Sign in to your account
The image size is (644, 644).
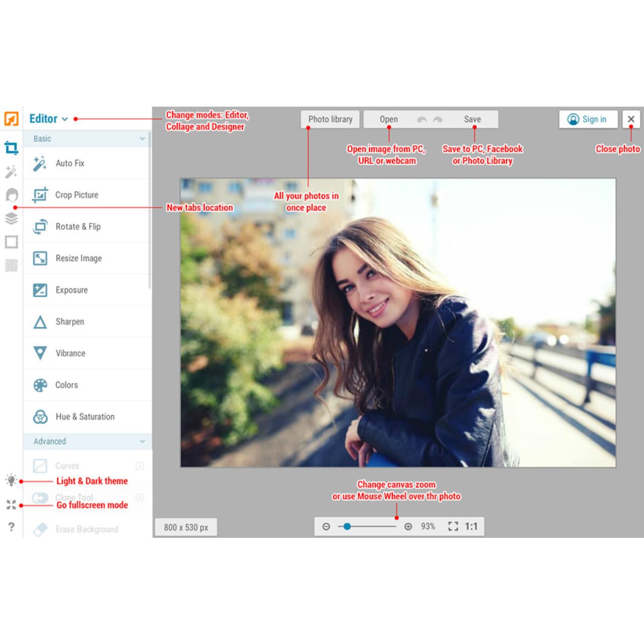coord(588,119)
